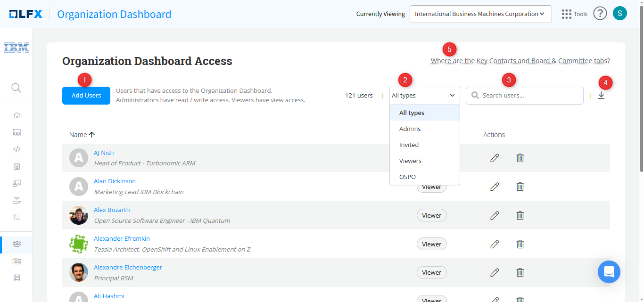Edit AJ Nish using pencil icon

pos(495,158)
